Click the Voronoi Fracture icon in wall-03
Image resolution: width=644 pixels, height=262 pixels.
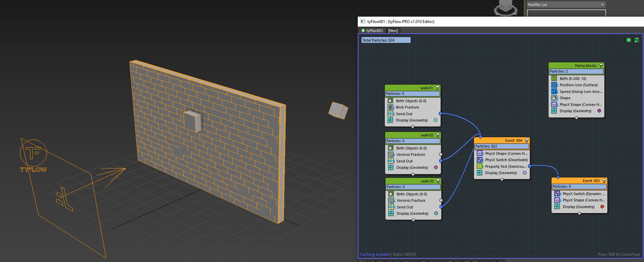tap(391, 200)
